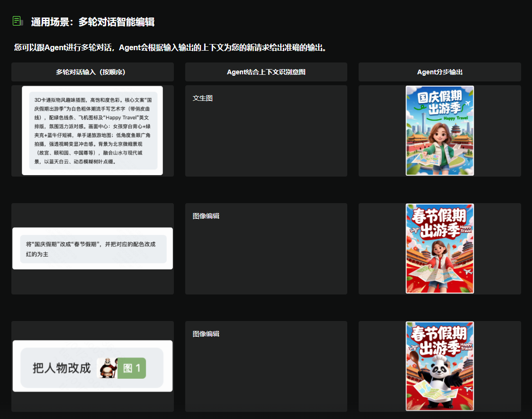The width and height of the screenshot is (532, 419).
Task: Click the 'Agent结合上下文识别意图' column header
Action: pos(266,72)
